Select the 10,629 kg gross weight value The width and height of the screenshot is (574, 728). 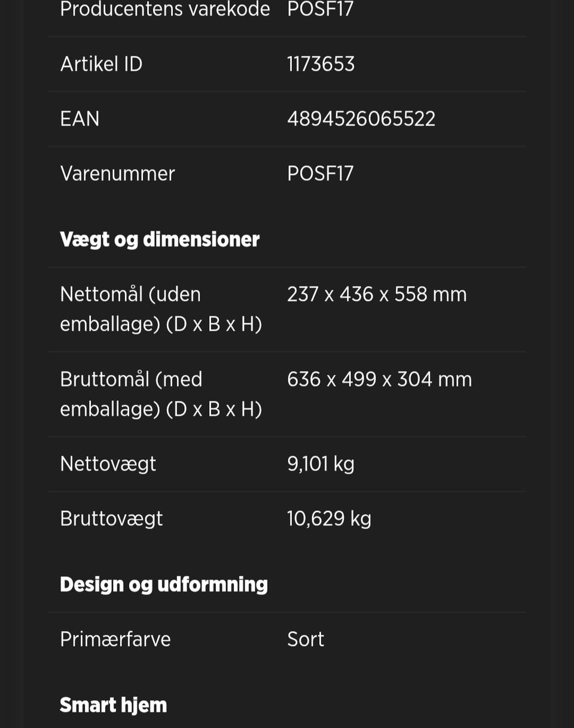pyautogui.click(x=329, y=518)
